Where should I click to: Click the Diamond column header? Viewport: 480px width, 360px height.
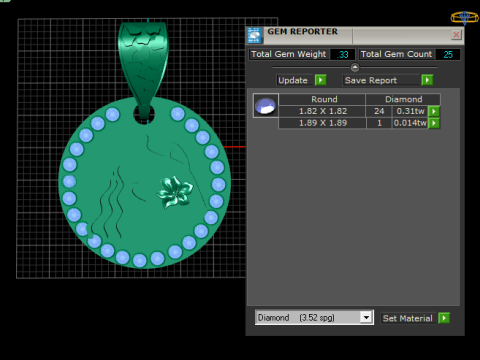[x=403, y=99]
